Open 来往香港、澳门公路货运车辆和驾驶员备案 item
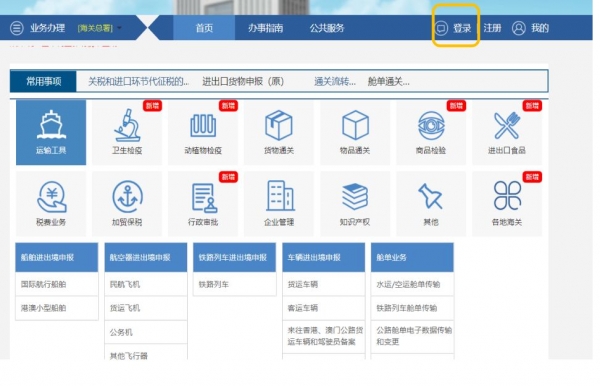This screenshot has width=600, height=386. click(x=324, y=336)
